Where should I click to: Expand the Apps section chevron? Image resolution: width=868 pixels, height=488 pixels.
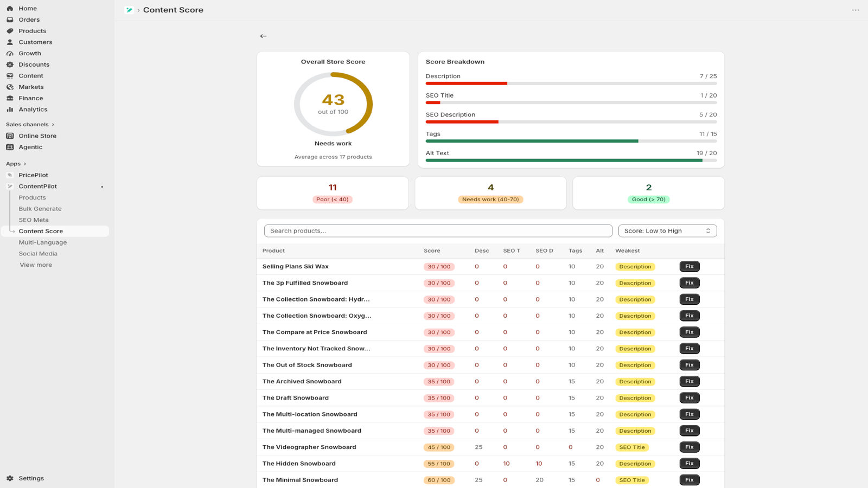click(25, 164)
